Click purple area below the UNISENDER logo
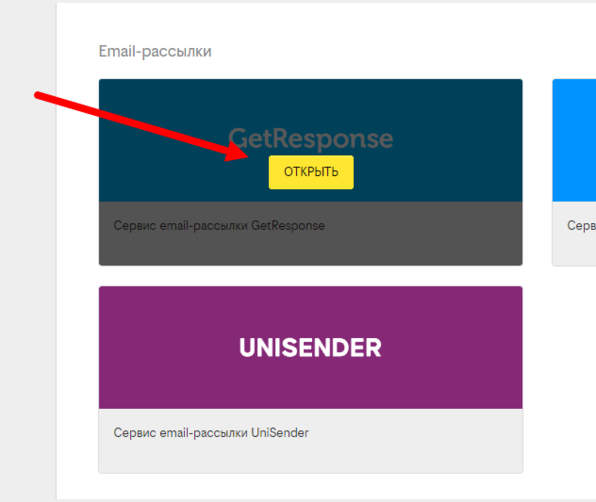 [310, 384]
